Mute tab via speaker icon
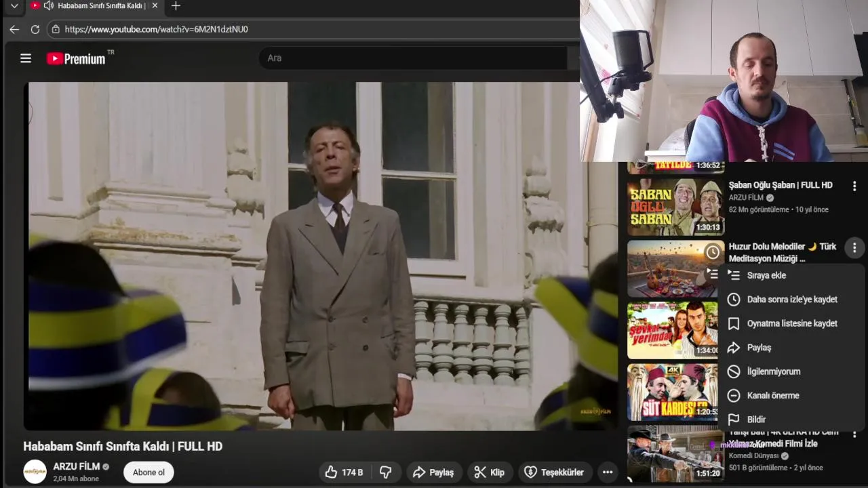 pyautogui.click(x=48, y=5)
